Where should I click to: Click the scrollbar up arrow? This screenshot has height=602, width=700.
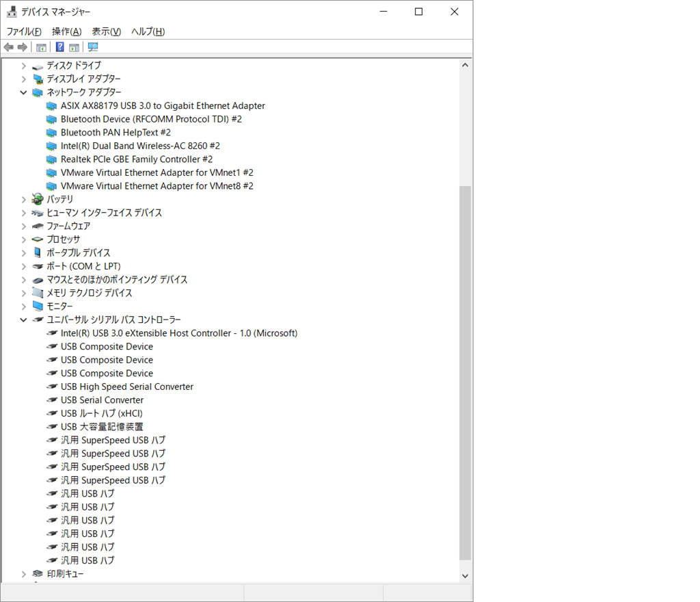pyautogui.click(x=465, y=65)
